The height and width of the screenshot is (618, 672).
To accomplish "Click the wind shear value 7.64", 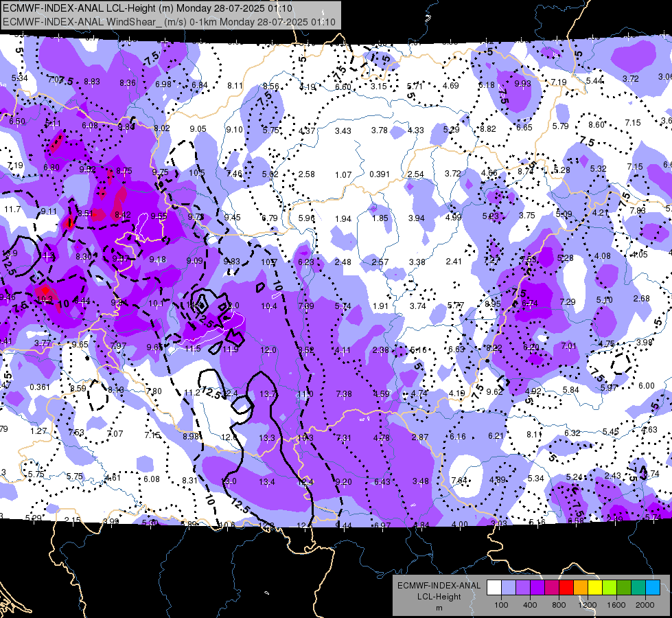I will pos(459,481).
